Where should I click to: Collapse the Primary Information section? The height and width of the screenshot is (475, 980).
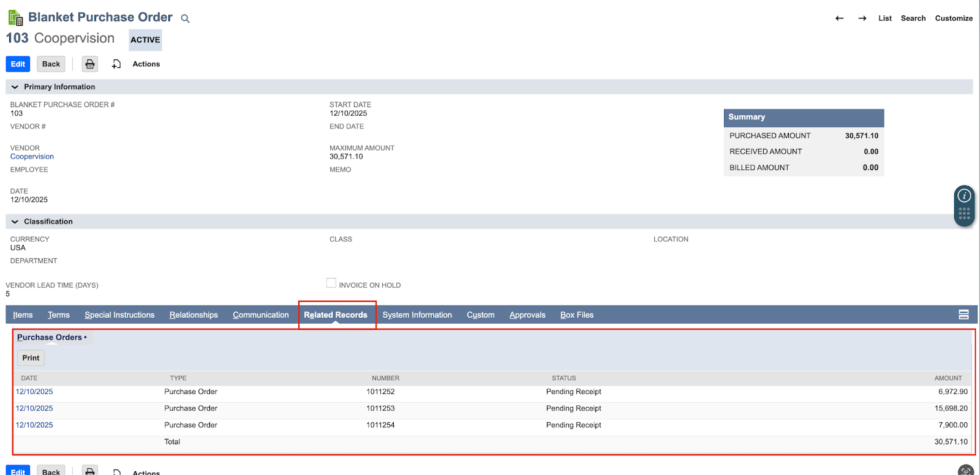15,87
